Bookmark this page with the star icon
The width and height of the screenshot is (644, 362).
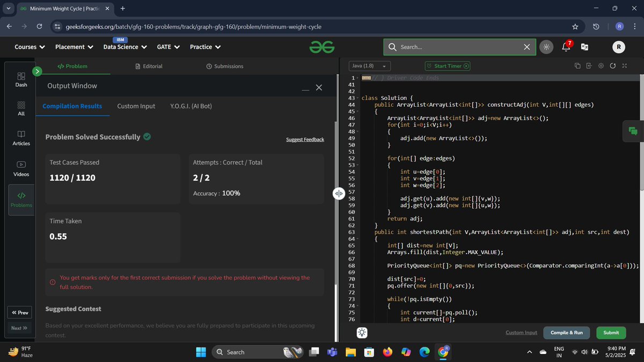tap(575, 26)
